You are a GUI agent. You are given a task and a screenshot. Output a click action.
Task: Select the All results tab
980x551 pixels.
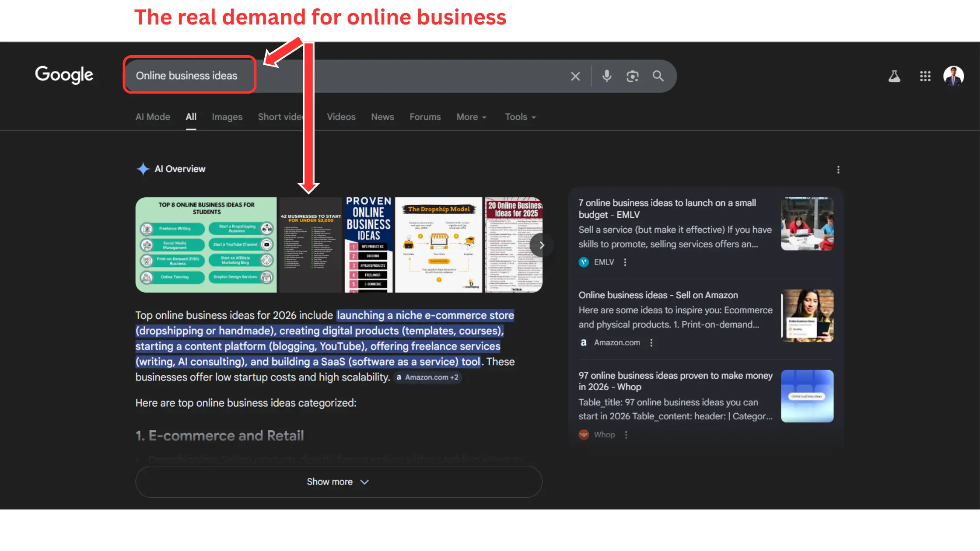191,117
